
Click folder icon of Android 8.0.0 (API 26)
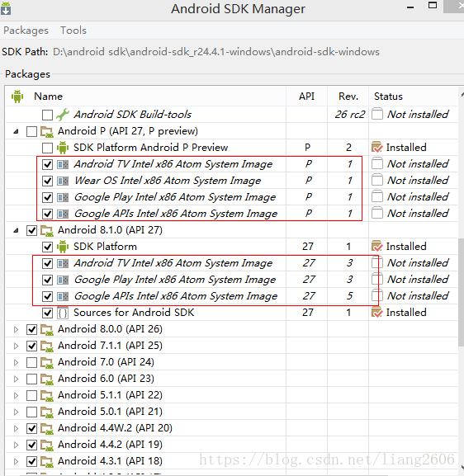point(47,329)
